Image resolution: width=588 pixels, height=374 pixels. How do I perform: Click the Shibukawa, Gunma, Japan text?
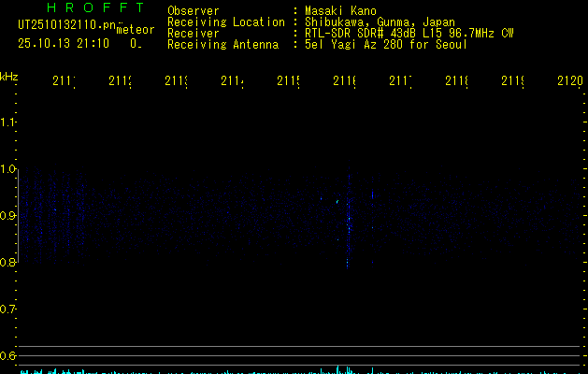tap(380, 22)
